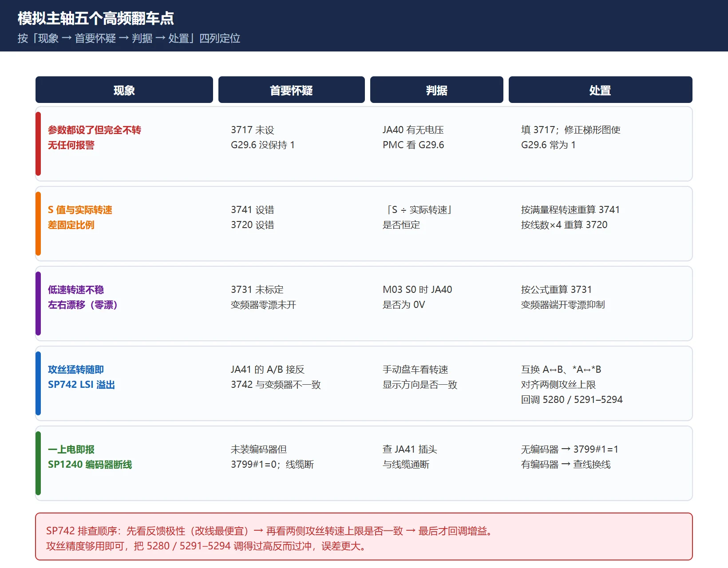Click the cell 3731 未标定
Viewport: 728px width, 568px height.
(257, 290)
